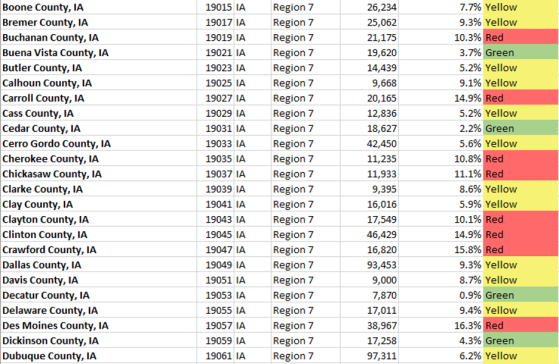559x364 pixels.
Task: Select Region 7 cell for Clay County
Action: coord(306,204)
